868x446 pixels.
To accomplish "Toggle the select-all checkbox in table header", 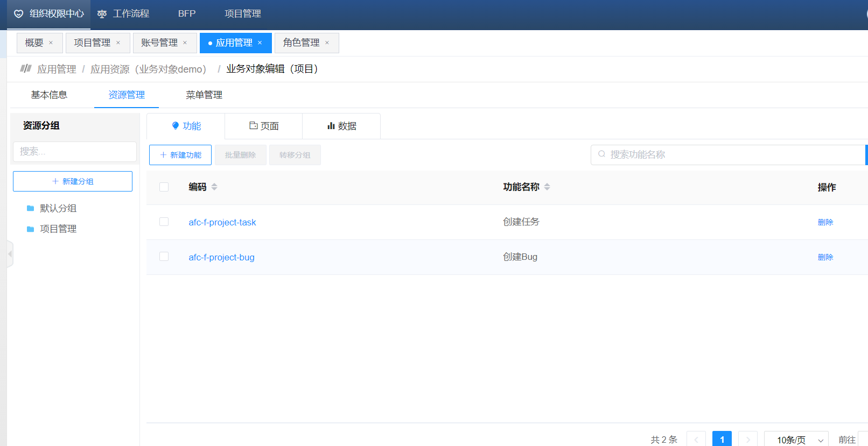I will [164, 187].
